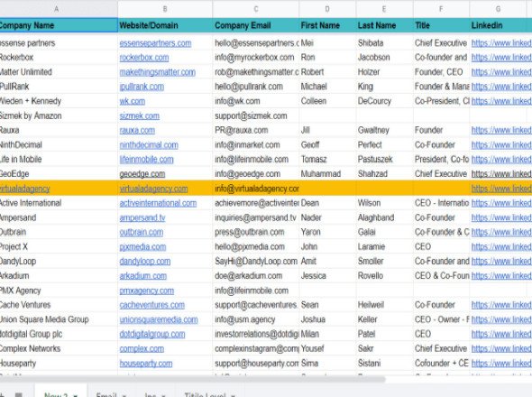
Task: Select column F header
Action: [x=441, y=9]
